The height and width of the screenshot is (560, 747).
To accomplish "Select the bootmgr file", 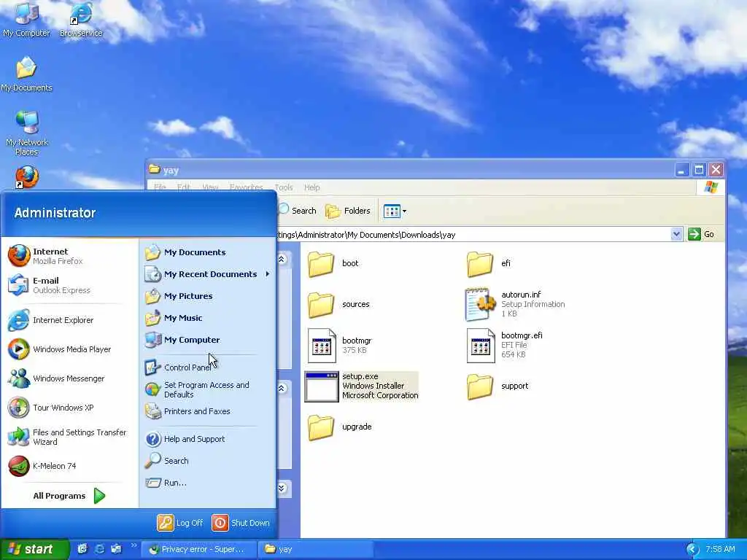I will click(x=339, y=346).
